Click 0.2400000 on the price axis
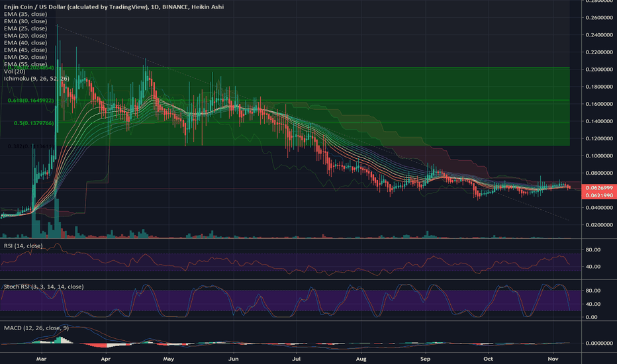This screenshot has width=617, height=364. pos(599,35)
